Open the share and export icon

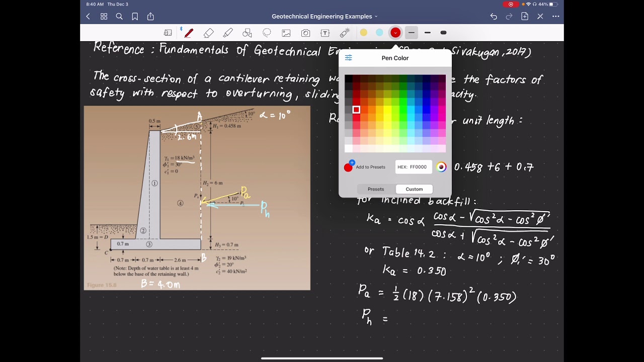click(x=150, y=17)
